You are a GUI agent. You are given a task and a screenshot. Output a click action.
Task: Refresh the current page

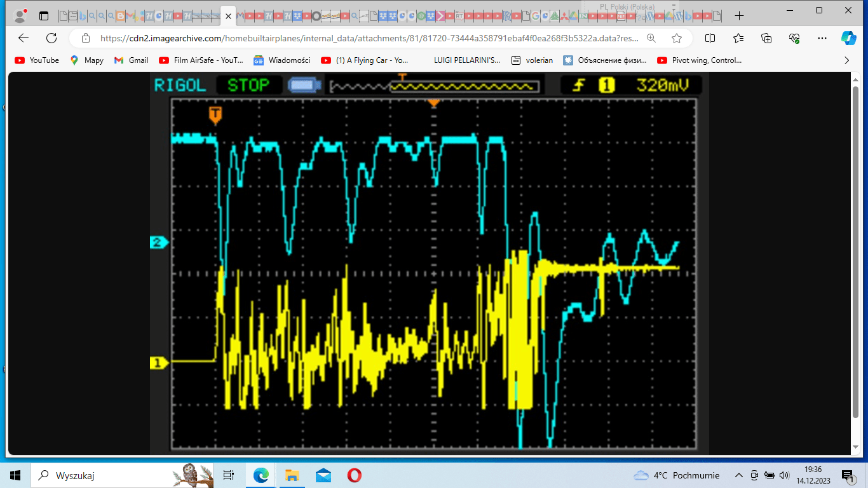point(51,38)
